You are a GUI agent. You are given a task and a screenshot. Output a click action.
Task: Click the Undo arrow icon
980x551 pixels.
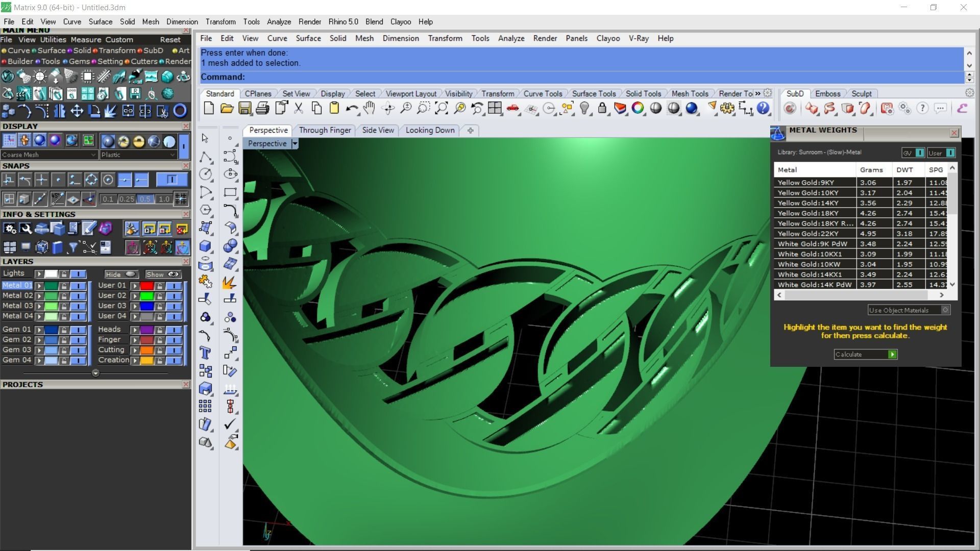[351, 108]
